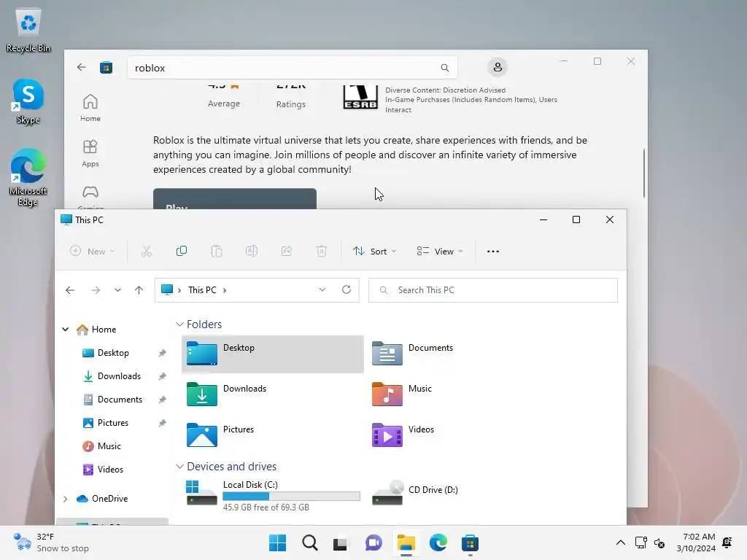
Task: Unpin Pictures using its pin icon
Action: coord(162,423)
